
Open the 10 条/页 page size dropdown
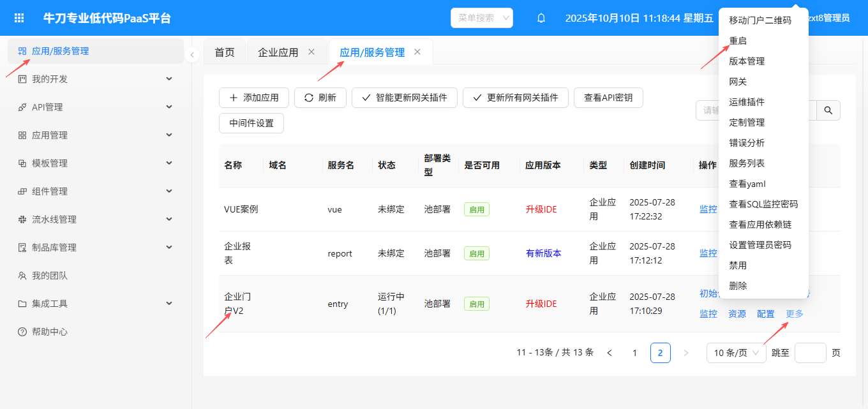736,353
